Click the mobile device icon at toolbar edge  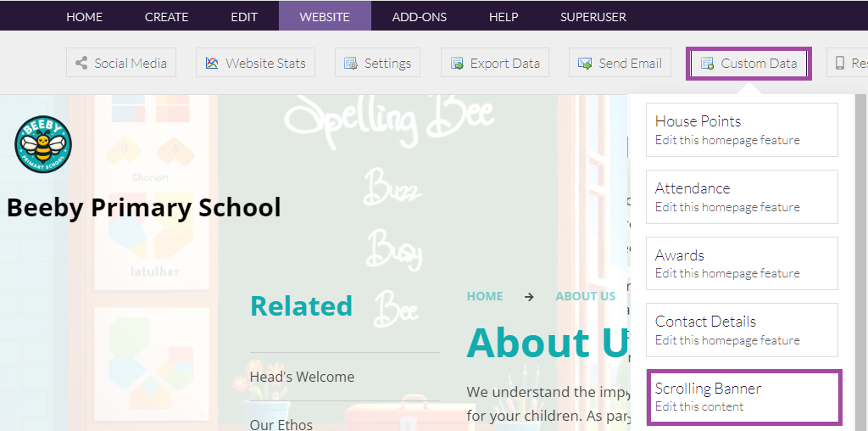[x=840, y=63]
